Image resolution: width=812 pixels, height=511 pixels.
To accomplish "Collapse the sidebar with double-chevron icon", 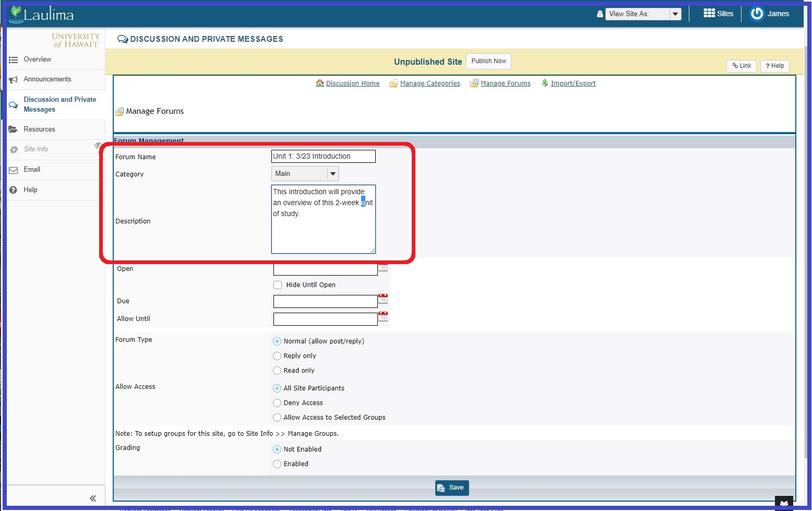I will click(93, 498).
